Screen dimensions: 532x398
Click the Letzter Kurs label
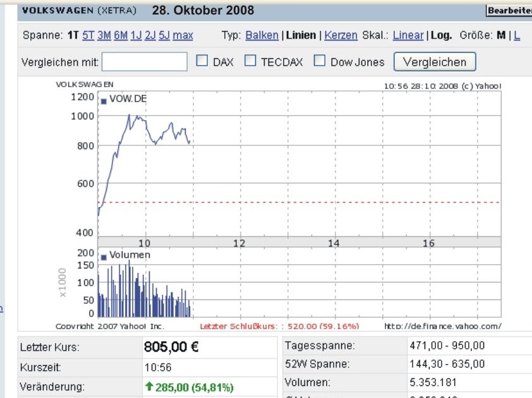tap(49, 347)
